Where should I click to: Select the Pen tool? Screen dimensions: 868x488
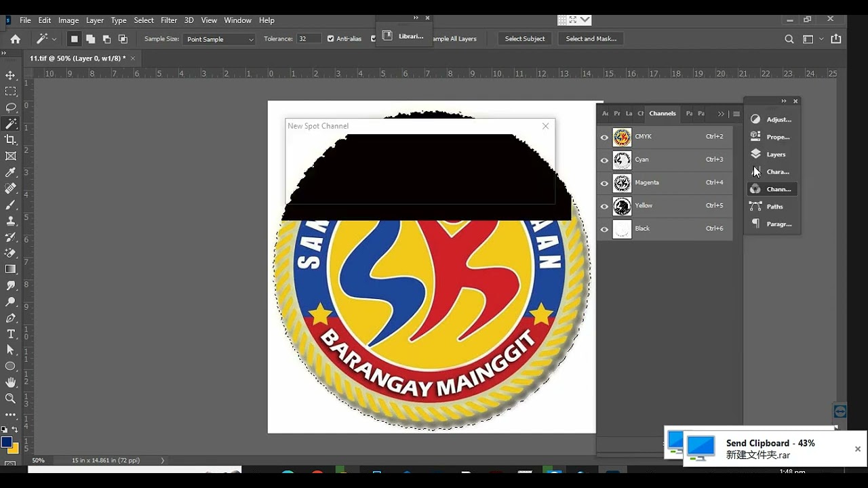coord(10,318)
